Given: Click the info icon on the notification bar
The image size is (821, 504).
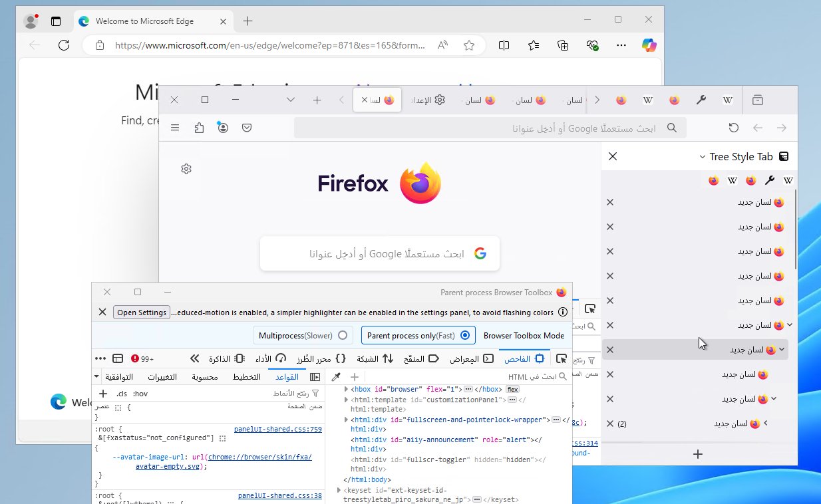Looking at the screenshot, I should 562,313.
